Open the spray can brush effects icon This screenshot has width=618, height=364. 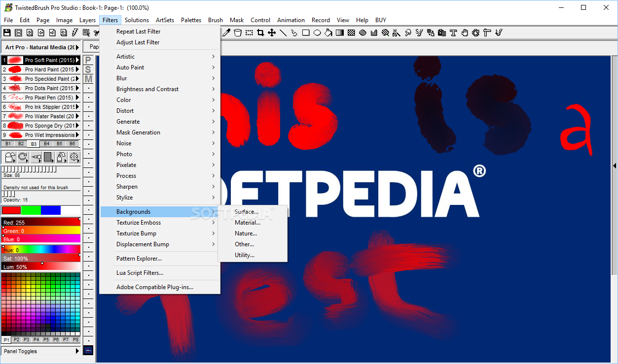[62, 157]
